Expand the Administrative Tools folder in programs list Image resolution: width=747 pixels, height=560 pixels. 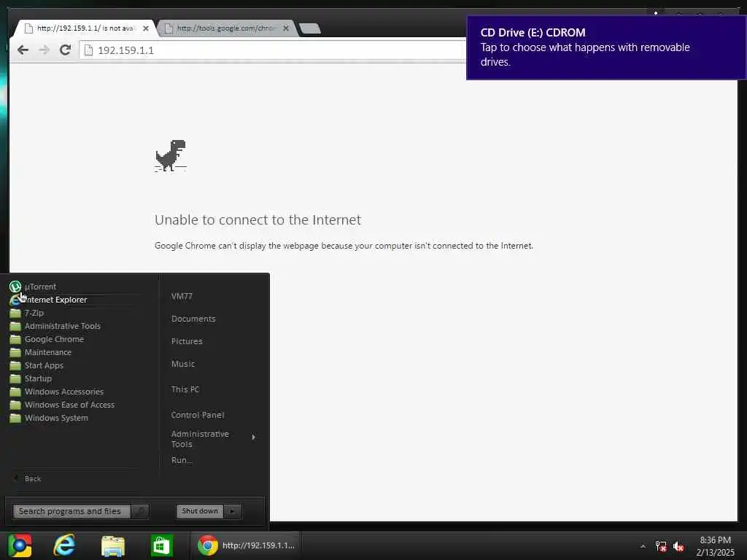55,326
